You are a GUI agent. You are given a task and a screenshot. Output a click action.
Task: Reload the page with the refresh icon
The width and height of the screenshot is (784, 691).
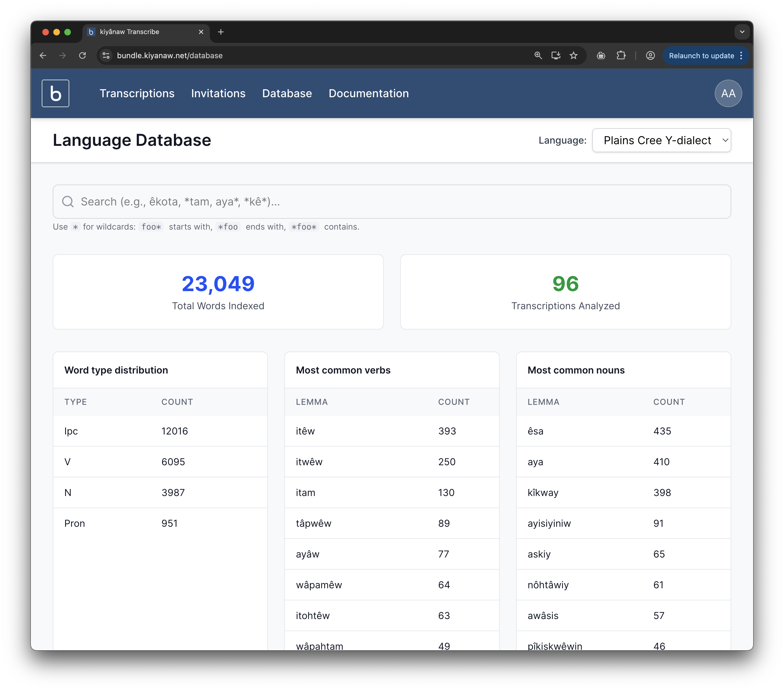[82, 55]
